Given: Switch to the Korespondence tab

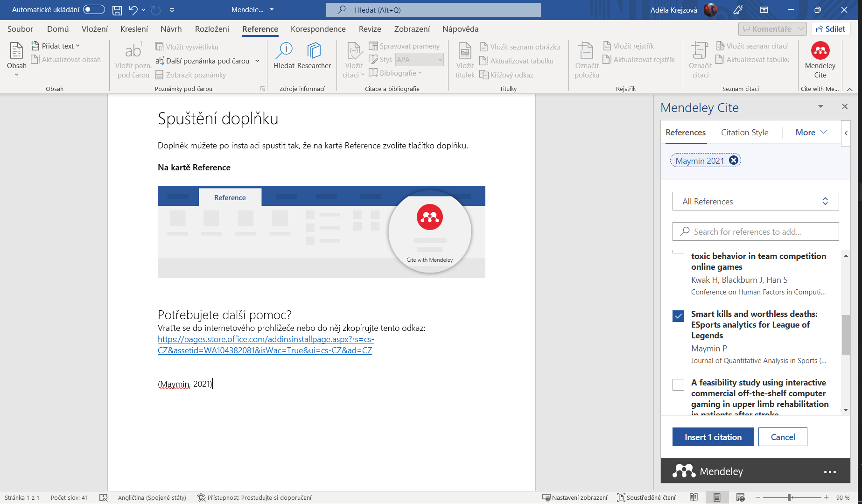Looking at the screenshot, I should 318,29.
